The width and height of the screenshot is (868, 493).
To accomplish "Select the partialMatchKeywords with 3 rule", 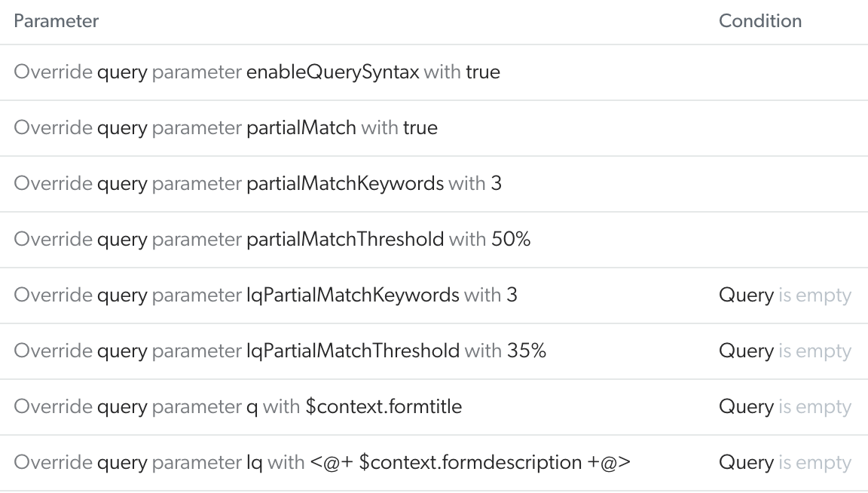I will click(x=258, y=184).
